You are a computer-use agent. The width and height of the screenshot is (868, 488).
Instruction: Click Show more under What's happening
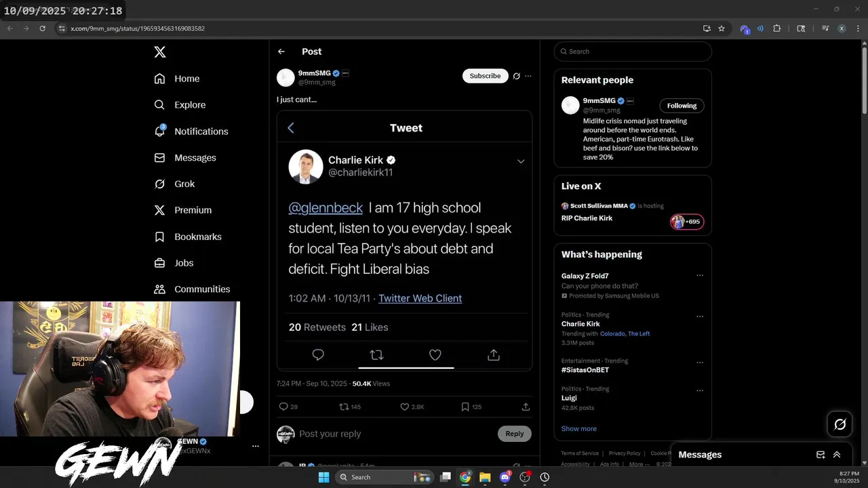[579, 428]
